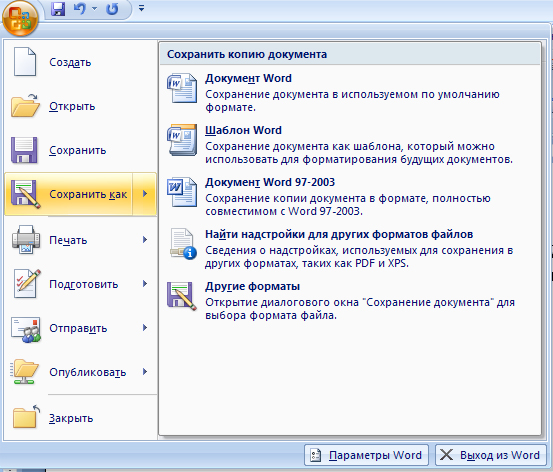
Task: Click the Undo arrow in Quick Access toolbar
Action: click(x=80, y=8)
